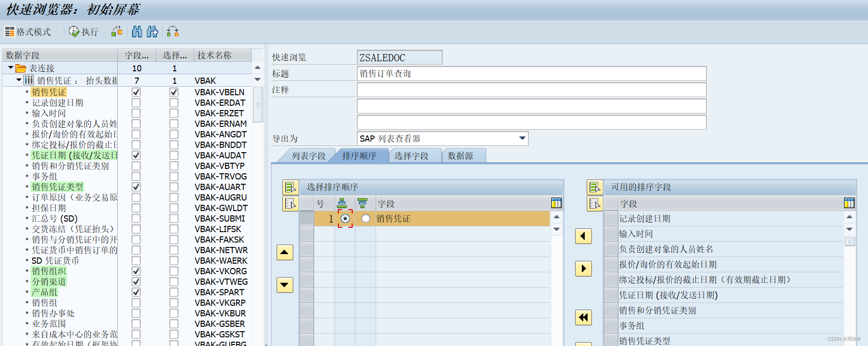
Task: Click the binoculars find-next icon
Action: point(152,32)
